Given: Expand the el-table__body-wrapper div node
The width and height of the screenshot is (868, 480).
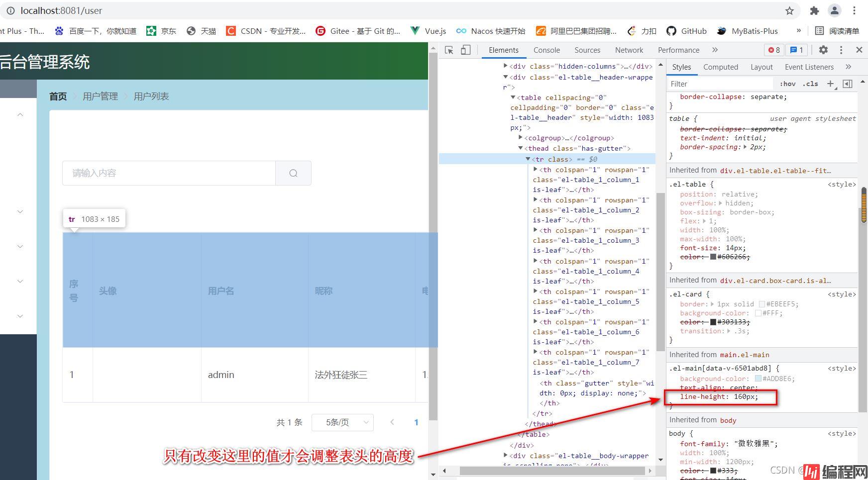Looking at the screenshot, I should pos(506,456).
